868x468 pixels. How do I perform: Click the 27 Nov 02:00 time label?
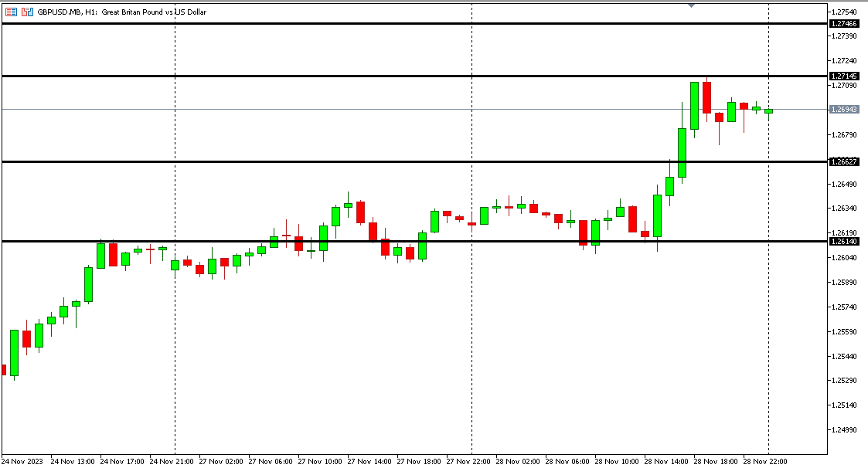pos(221,461)
